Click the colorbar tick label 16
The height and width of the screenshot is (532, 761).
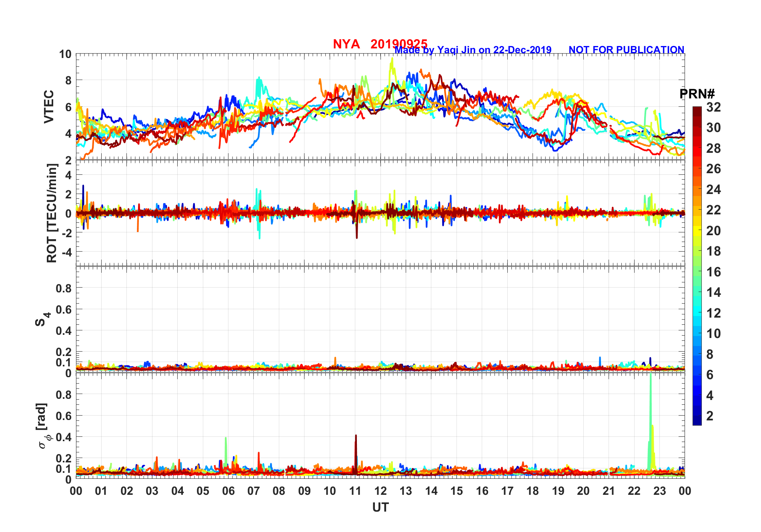pyautogui.click(x=713, y=272)
